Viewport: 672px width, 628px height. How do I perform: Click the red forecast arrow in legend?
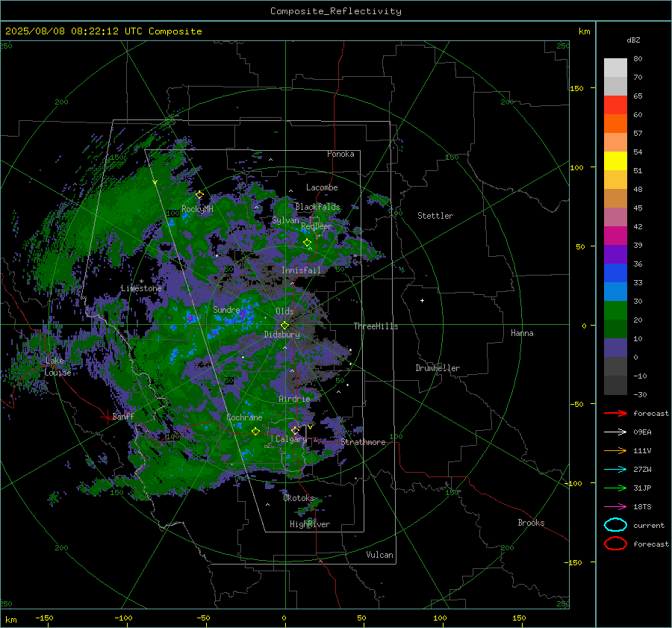coord(615,413)
